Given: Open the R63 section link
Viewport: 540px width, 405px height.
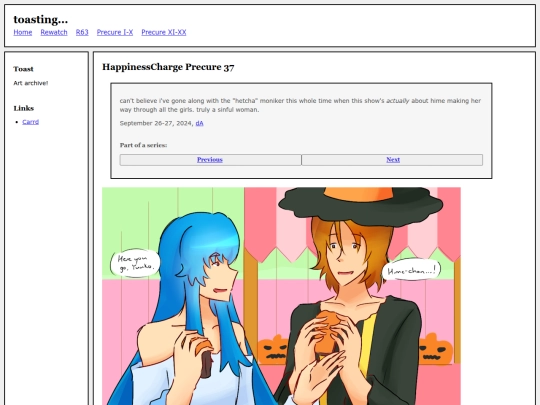Looking at the screenshot, I should (82, 32).
